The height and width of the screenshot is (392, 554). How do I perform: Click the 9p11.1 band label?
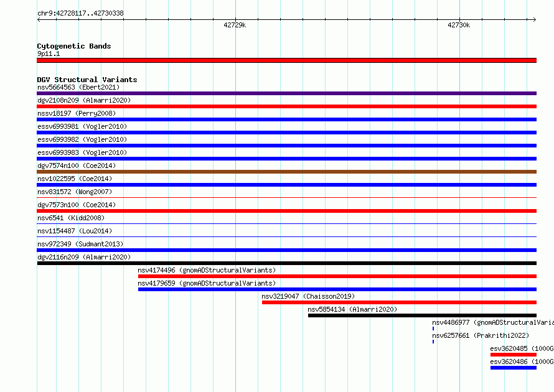tap(49, 54)
